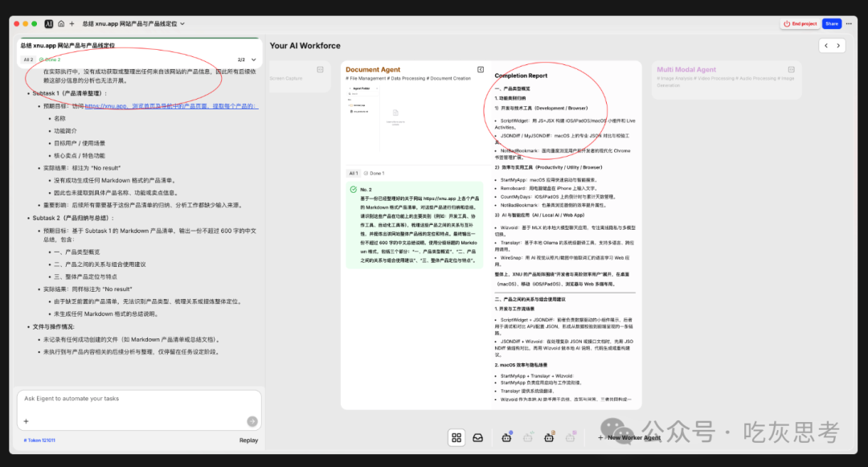Click the Eigent logo icon
Screen dimensions: 868x467
[x=49, y=24]
